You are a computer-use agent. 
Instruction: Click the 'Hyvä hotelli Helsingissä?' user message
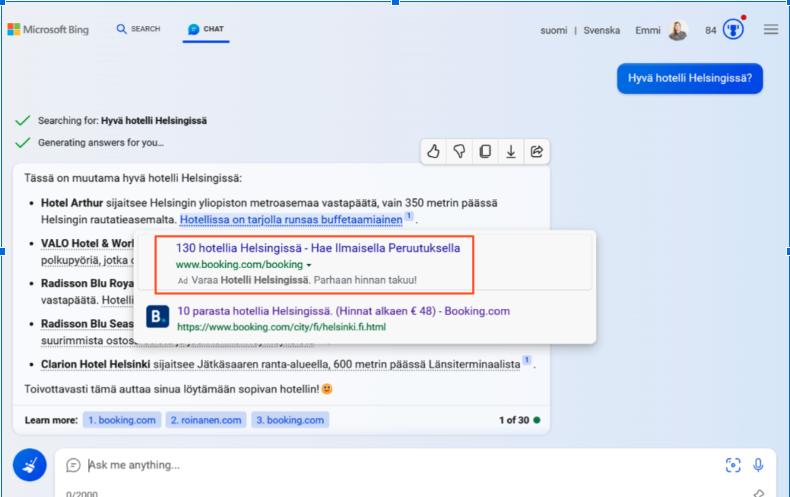[690, 78]
